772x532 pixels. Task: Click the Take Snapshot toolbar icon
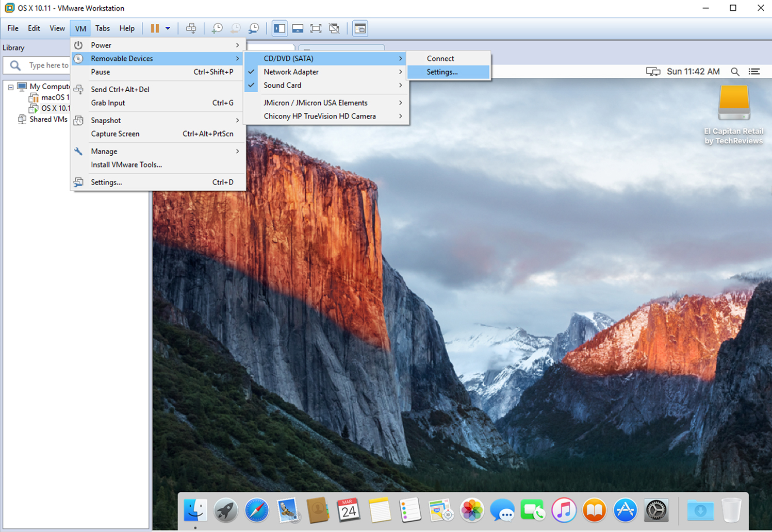coord(217,28)
